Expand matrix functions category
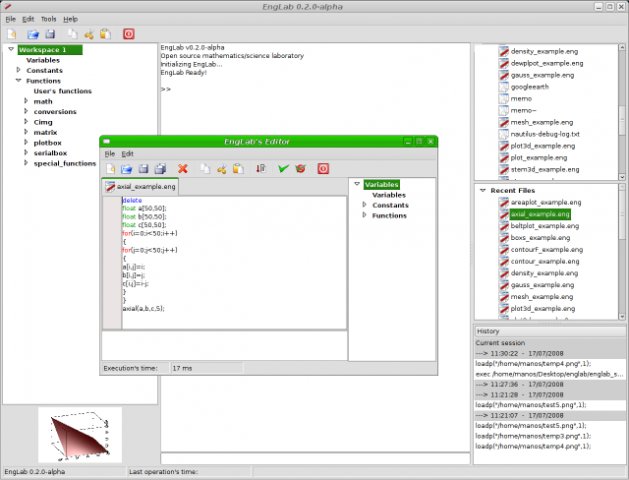 coord(26,132)
